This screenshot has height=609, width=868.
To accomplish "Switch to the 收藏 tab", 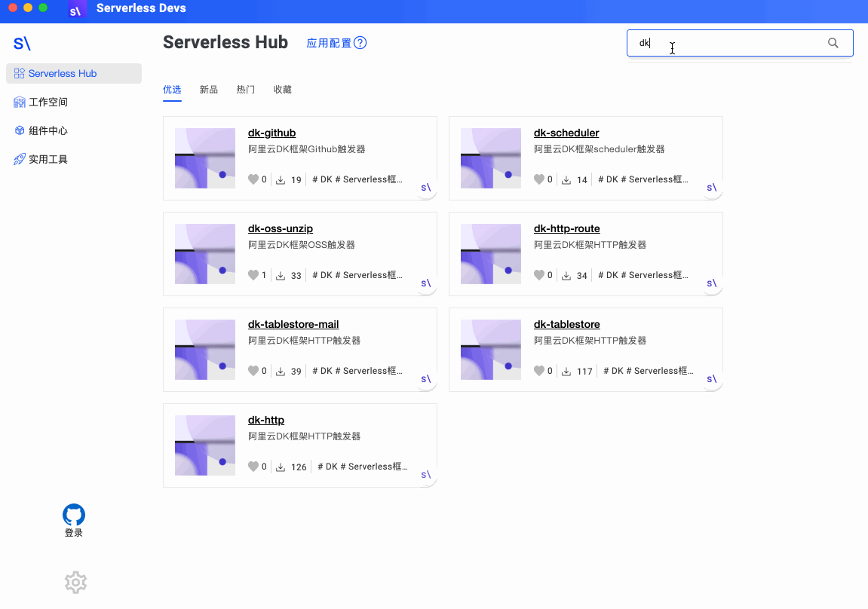I will point(282,90).
